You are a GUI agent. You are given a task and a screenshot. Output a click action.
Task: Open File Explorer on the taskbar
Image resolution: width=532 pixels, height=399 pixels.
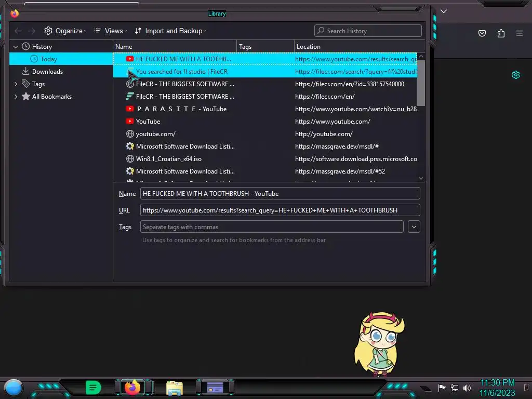[175, 388]
